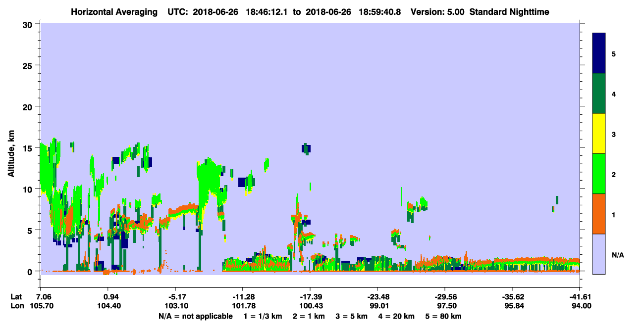Click latitude value '-11.28'
644x330 pixels.
coord(242,297)
